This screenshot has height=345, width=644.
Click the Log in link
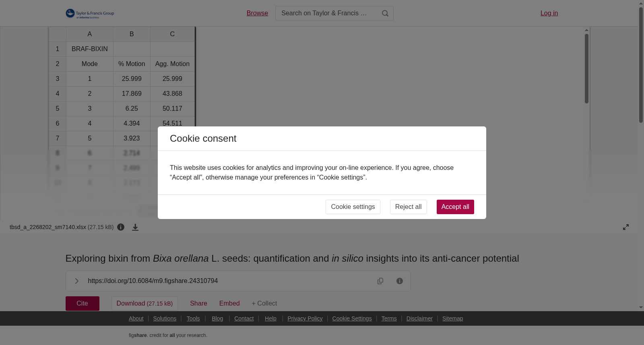549,13
